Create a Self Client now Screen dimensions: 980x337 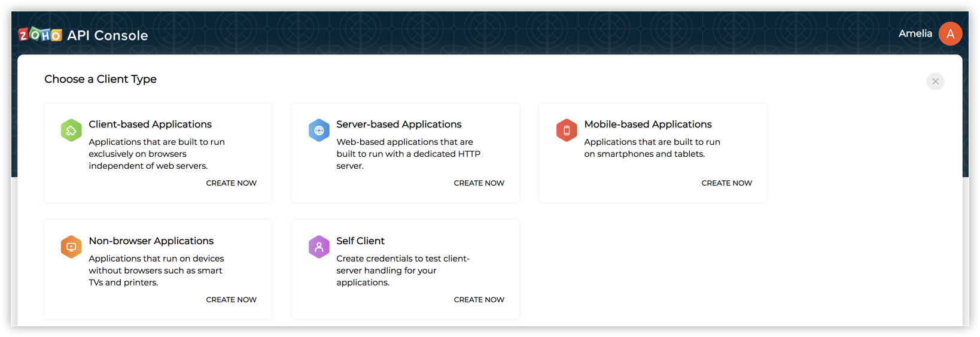(x=479, y=300)
